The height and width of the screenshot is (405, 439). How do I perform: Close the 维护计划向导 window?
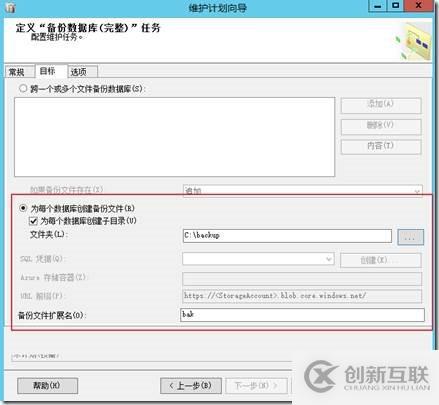(418, 6)
